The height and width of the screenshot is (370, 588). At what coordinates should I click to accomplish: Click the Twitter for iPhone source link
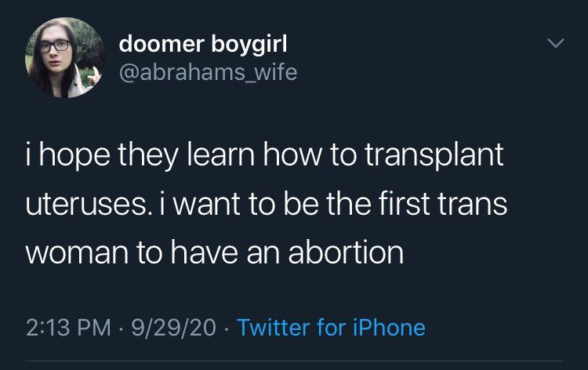[x=331, y=326]
